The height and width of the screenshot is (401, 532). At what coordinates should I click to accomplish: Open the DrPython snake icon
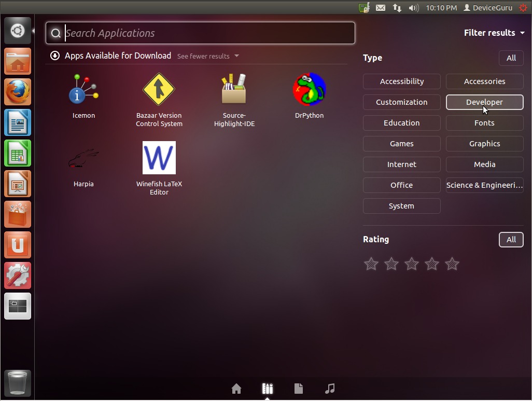click(x=309, y=89)
